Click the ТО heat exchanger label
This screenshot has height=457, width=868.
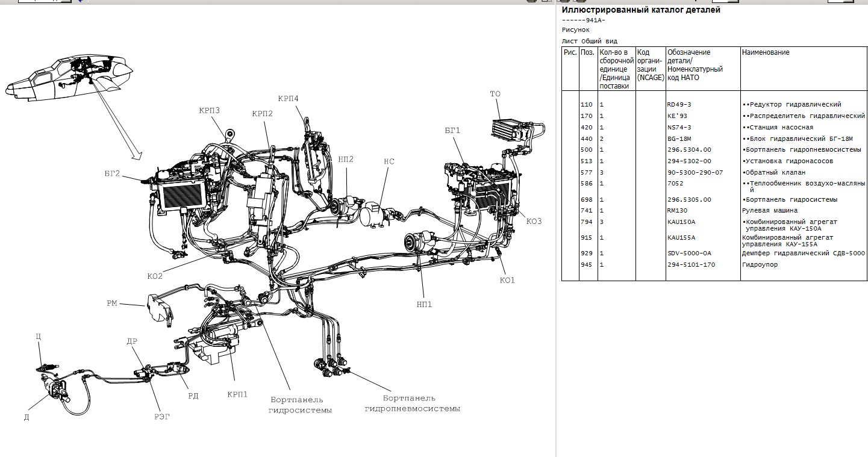(495, 94)
